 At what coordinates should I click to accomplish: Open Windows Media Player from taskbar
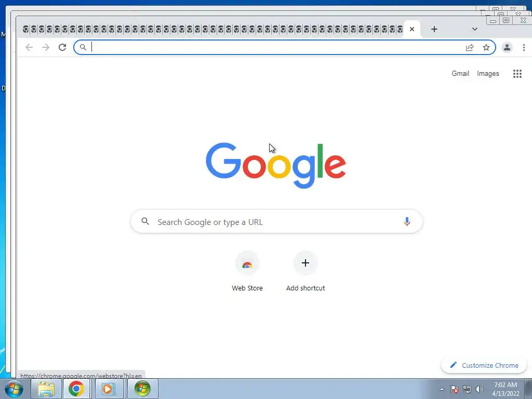tap(109, 389)
